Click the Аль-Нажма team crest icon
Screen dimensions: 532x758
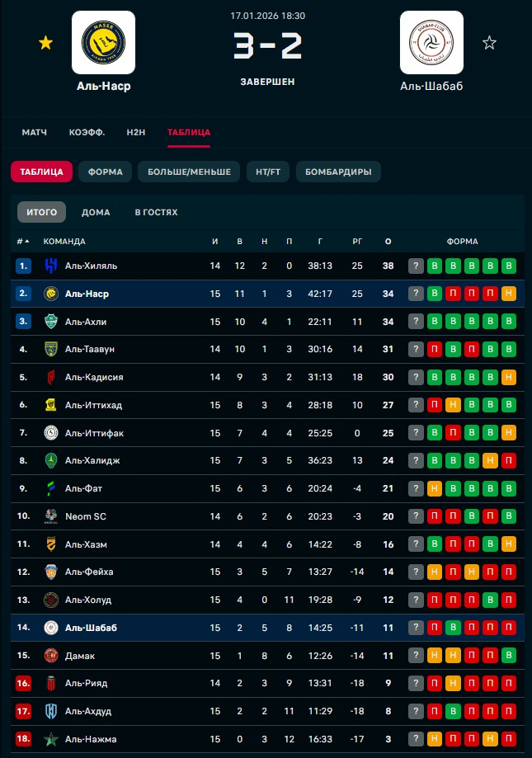pyautogui.click(x=50, y=739)
